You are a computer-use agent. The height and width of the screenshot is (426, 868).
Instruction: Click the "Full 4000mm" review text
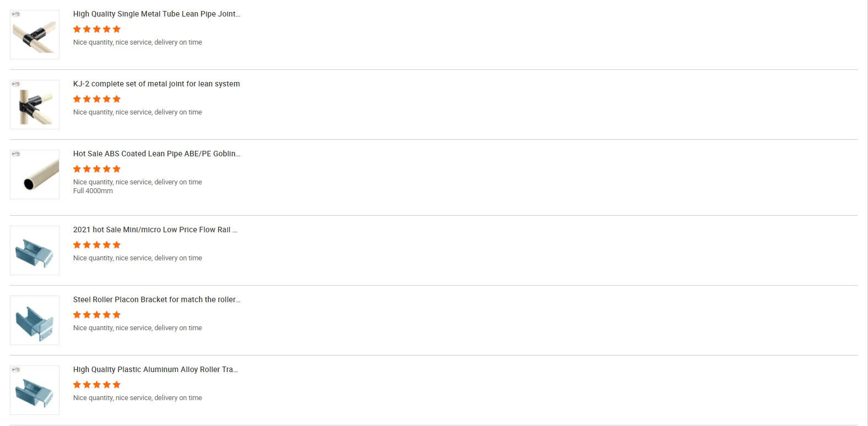point(93,191)
